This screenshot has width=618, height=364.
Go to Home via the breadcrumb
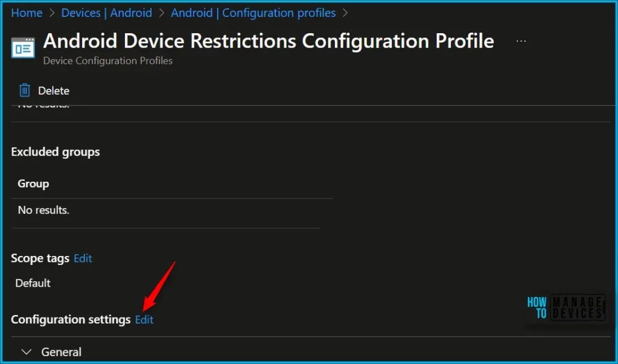[27, 13]
